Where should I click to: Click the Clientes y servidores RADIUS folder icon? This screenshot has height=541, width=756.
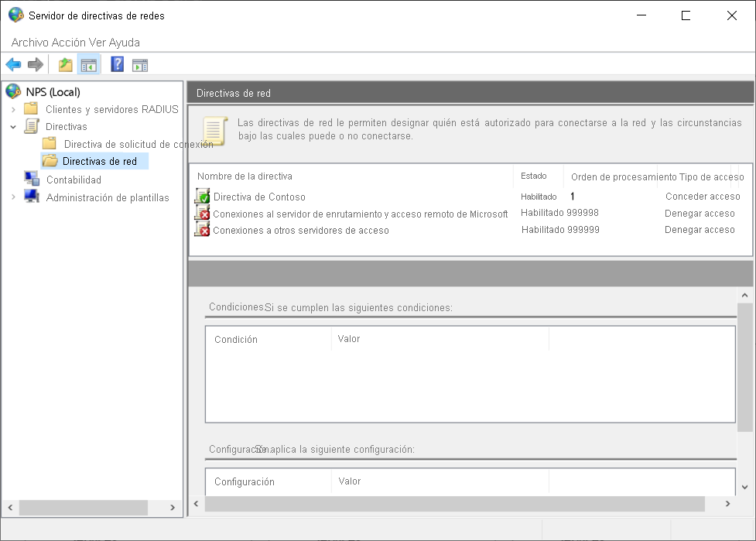(x=31, y=108)
